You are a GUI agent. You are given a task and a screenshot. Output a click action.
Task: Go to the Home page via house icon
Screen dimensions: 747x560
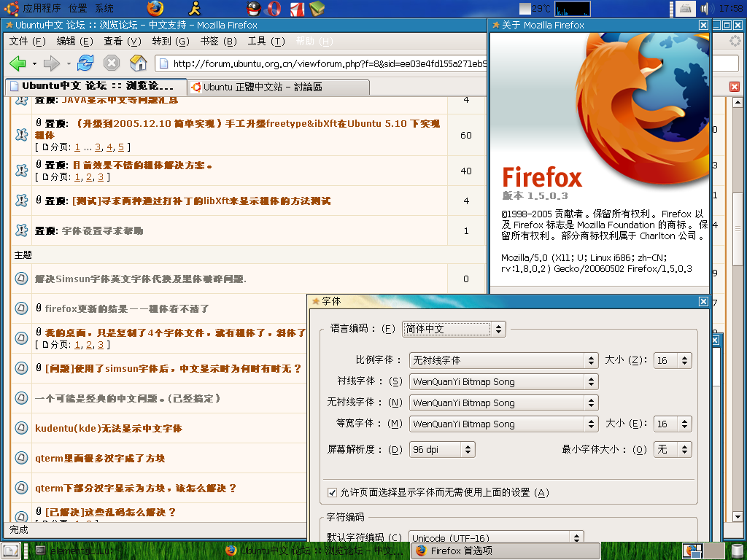pyautogui.click(x=138, y=63)
